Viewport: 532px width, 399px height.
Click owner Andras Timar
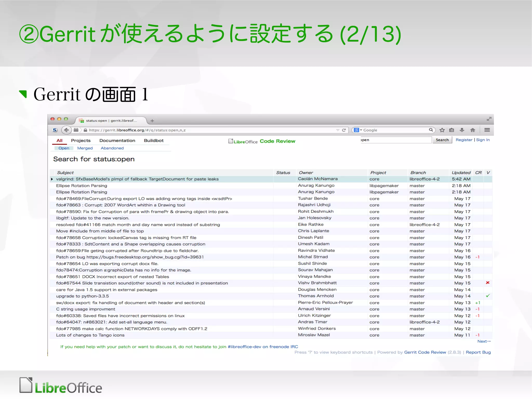click(312, 322)
